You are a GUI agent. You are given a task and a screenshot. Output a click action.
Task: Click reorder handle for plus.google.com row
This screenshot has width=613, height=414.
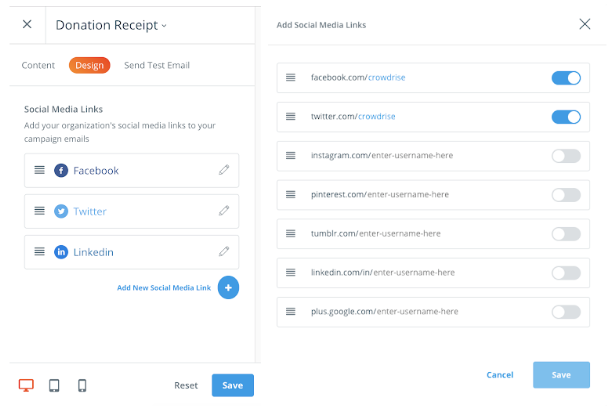pyautogui.click(x=290, y=312)
